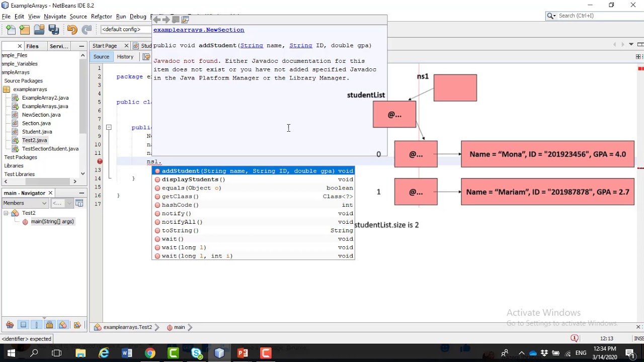Image resolution: width=644 pixels, height=362 pixels.
Task: Click the History view button
Action: [125, 57]
